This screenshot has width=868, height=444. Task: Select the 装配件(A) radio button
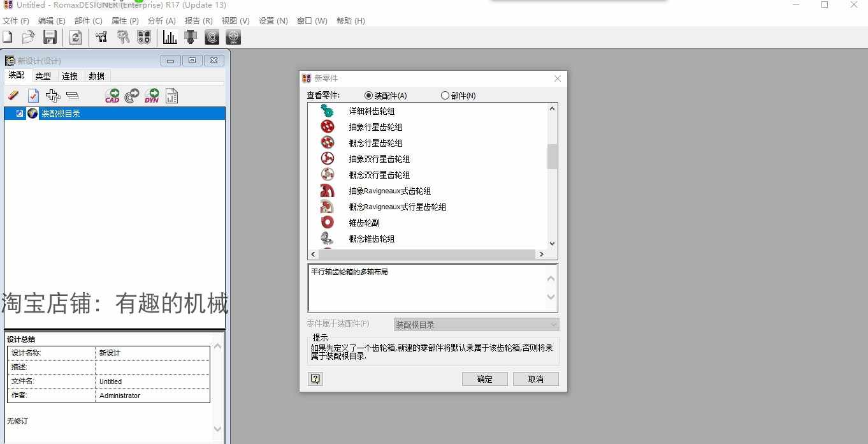tap(368, 96)
